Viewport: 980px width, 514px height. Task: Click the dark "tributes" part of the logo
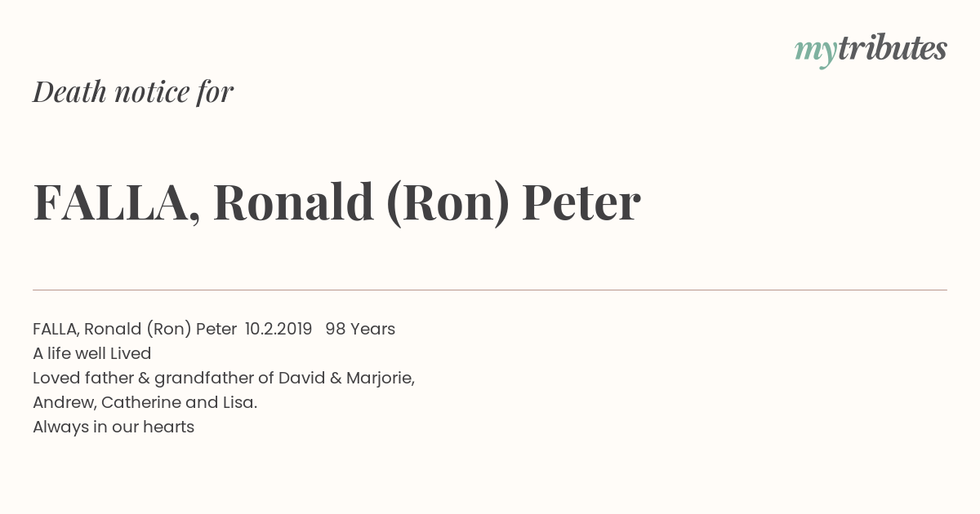[893, 49]
